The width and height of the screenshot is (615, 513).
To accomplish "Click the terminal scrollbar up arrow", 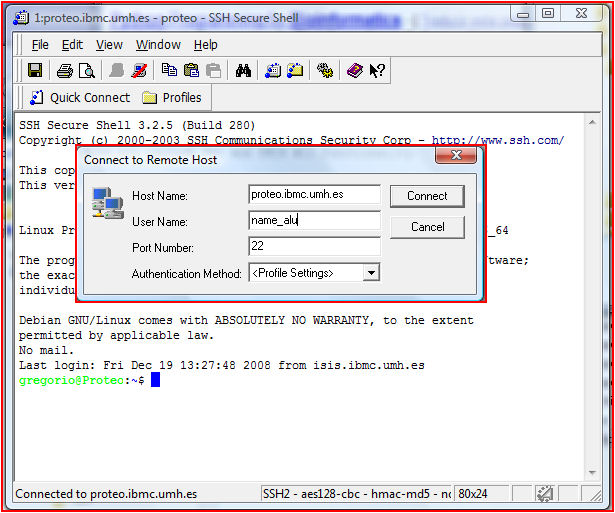I will click(592, 123).
